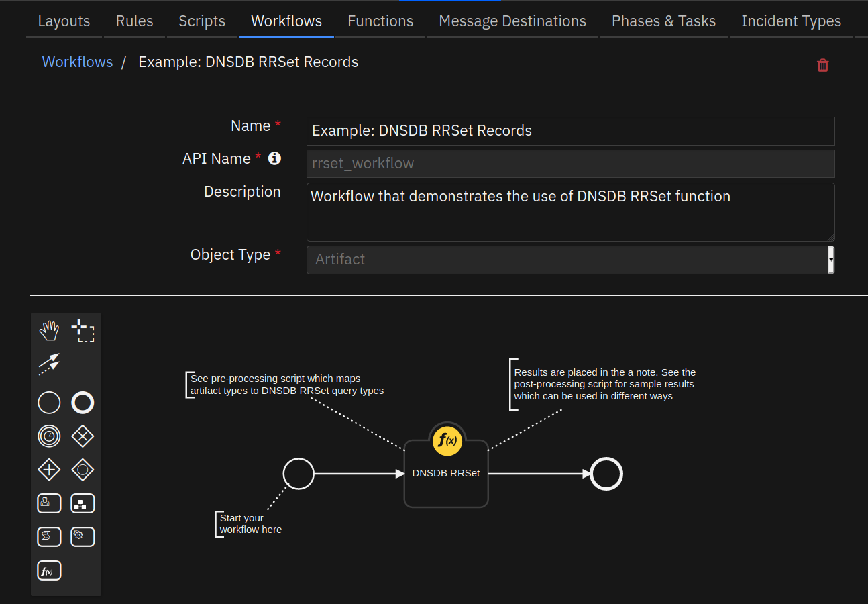Select the 'Start your workflow here' annotation
The image size is (868, 604).
click(251, 523)
